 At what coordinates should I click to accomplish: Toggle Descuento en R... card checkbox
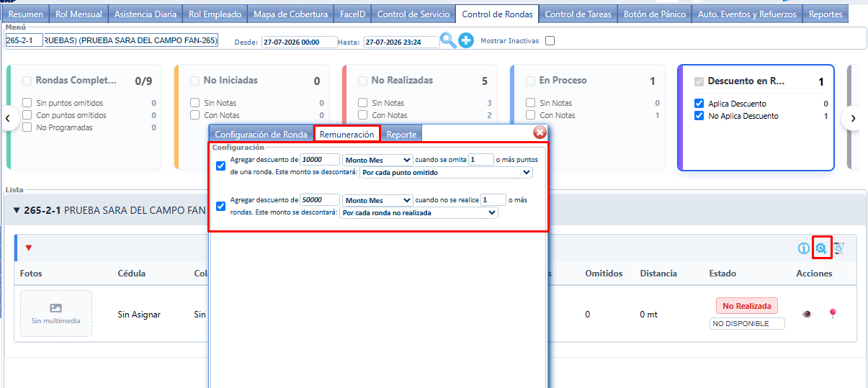coord(699,81)
